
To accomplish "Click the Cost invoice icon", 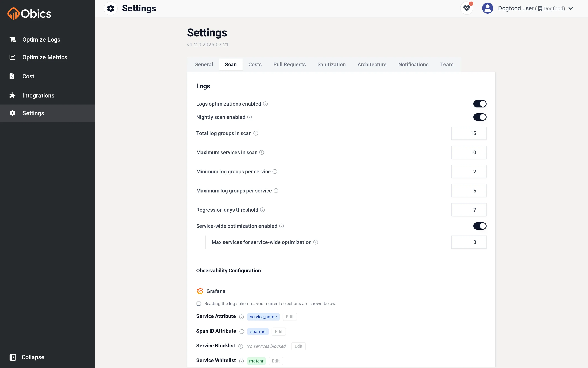I will [x=12, y=76].
